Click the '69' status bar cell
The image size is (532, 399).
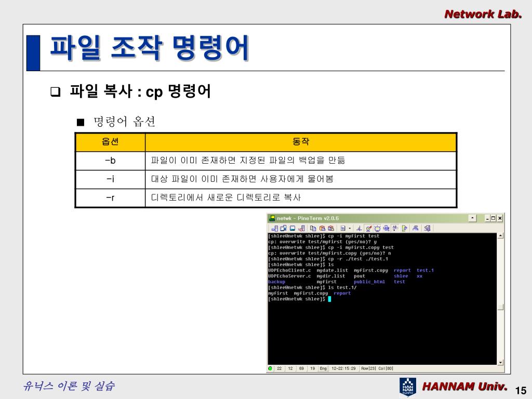coord(301,368)
